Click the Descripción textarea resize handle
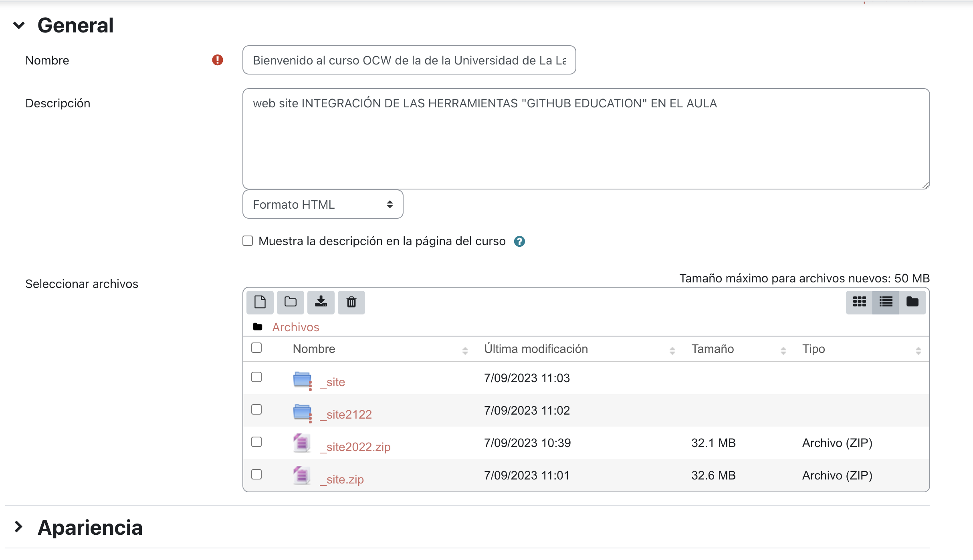The image size is (973, 560). tap(925, 185)
